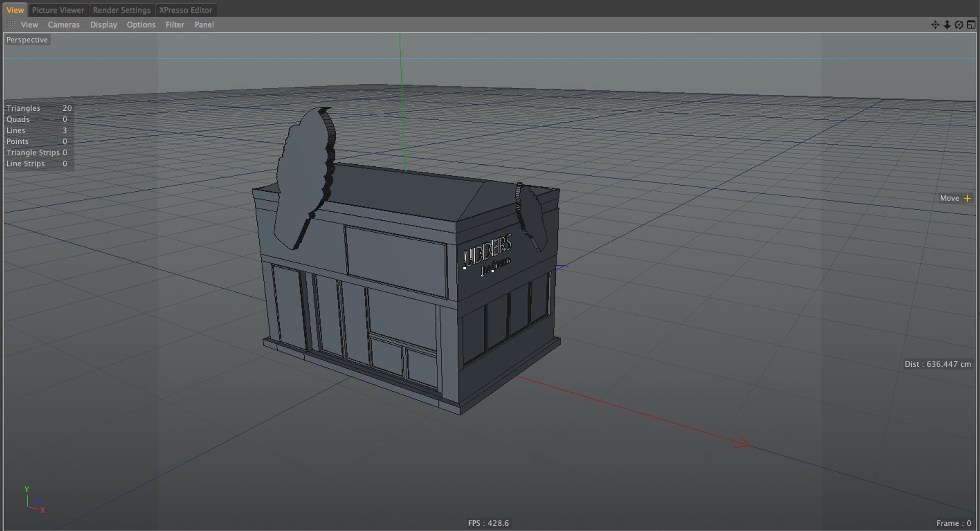Click the Frame : 0 indicator
Image resolution: width=980 pixels, height=531 pixels.
coord(953,523)
